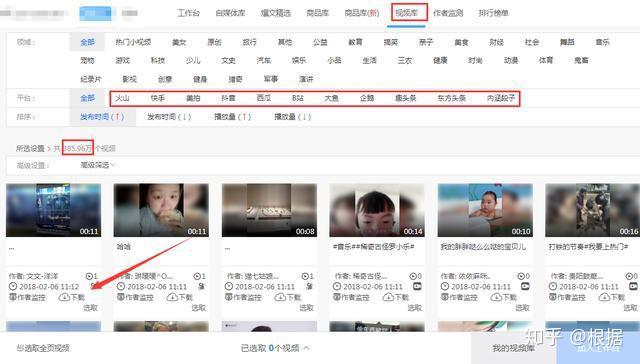Click platform icon on the 00:08 video card
Viewport: 640px width, 364px height.
(309, 286)
